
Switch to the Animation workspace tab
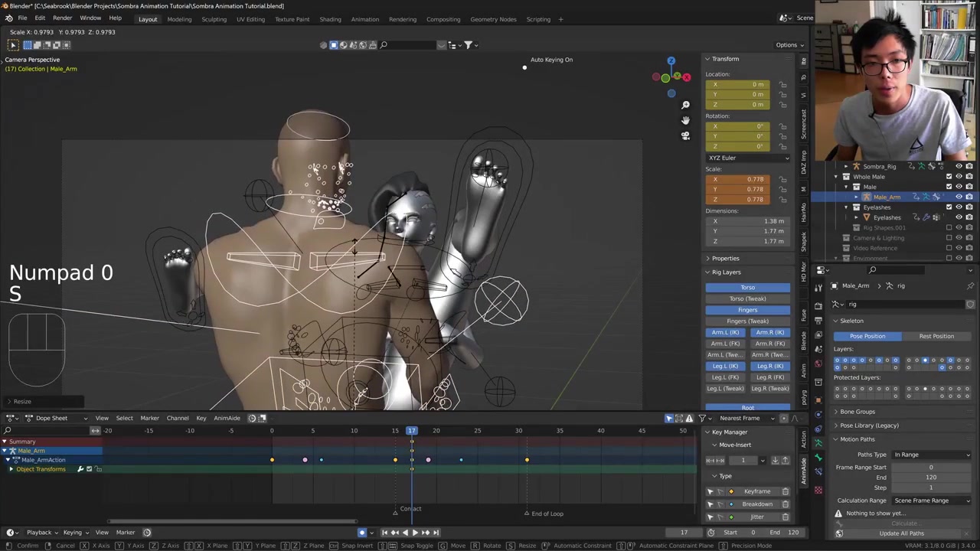[364, 19]
